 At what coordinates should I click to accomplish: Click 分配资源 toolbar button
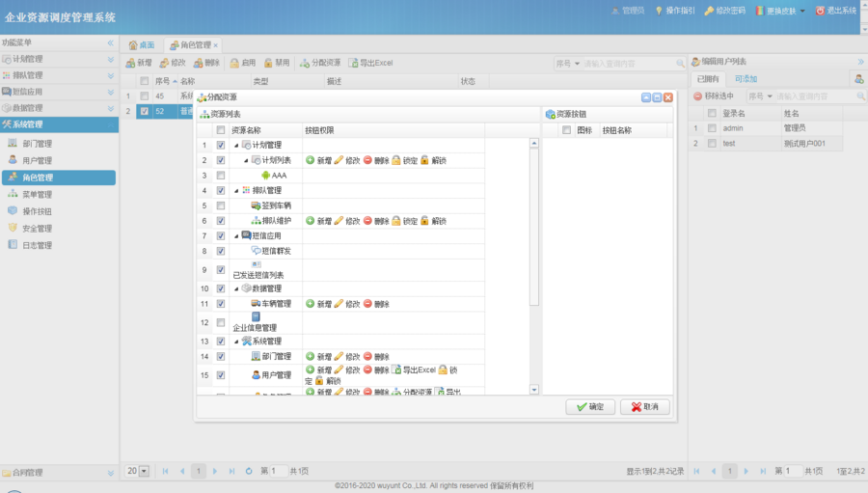pyautogui.click(x=320, y=63)
